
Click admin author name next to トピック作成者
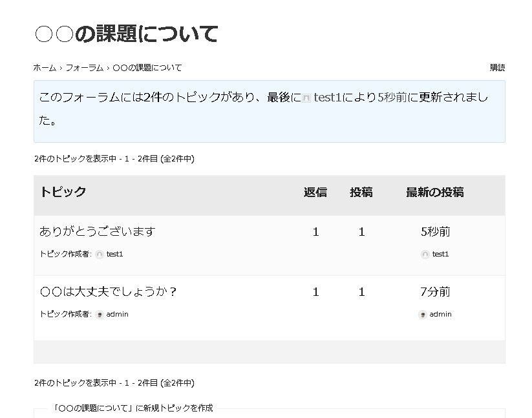[118, 315]
